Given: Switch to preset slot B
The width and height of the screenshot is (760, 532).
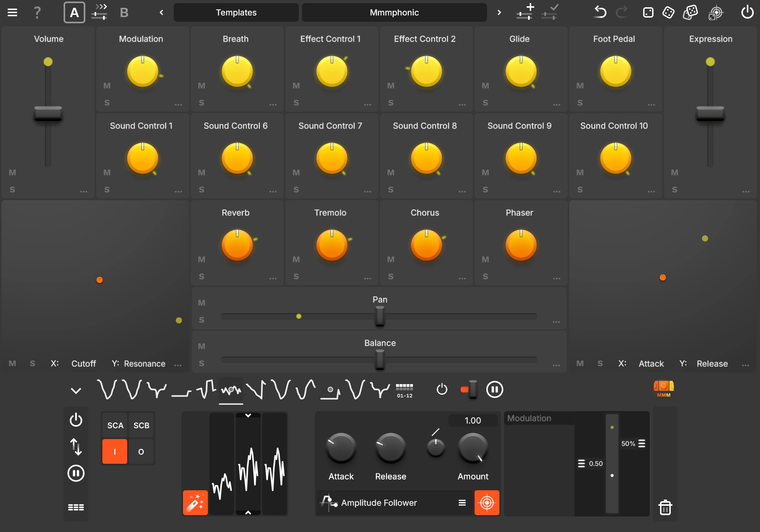Looking at the screenshot, I should [x=124, y=13].
